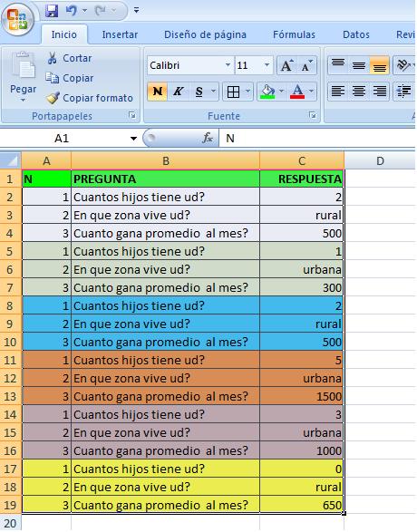
Task: Select row 20 header
Action: point(10,523)
